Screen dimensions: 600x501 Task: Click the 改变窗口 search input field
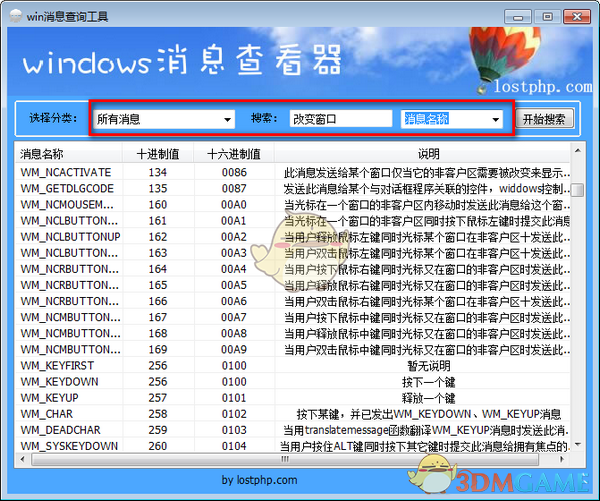coord(341,119)
